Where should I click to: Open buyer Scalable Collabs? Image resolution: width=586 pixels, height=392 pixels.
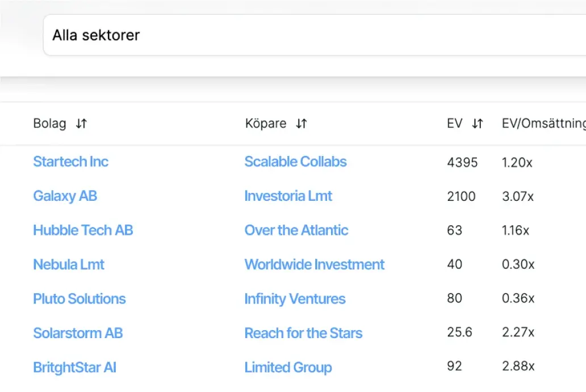pos(295,162)
